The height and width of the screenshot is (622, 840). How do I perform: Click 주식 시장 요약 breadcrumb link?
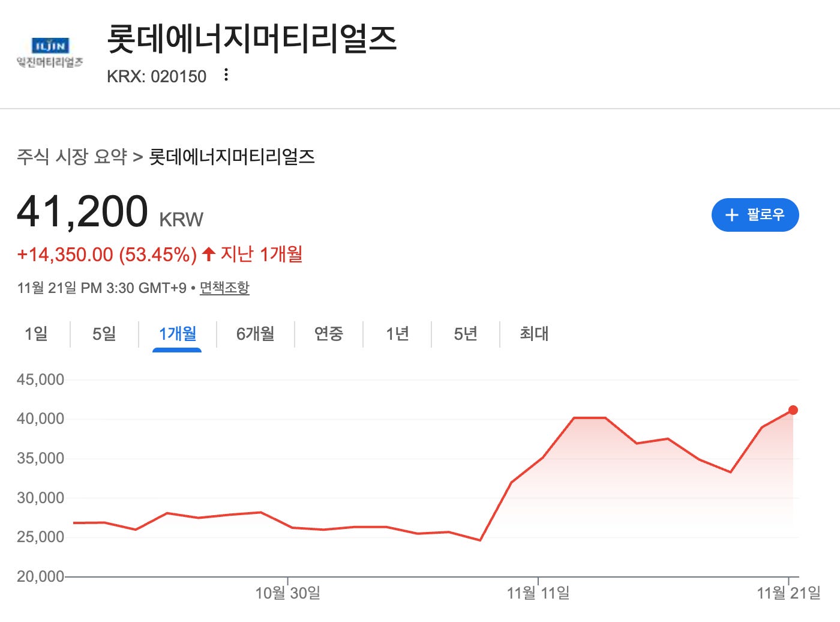coord(72,157)
